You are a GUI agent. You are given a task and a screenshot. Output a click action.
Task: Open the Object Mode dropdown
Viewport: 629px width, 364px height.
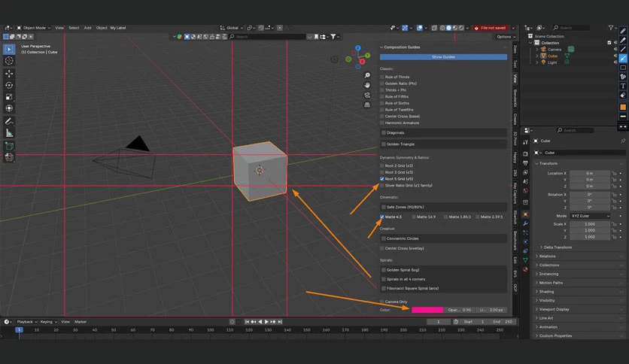click(x=34, y=28)
